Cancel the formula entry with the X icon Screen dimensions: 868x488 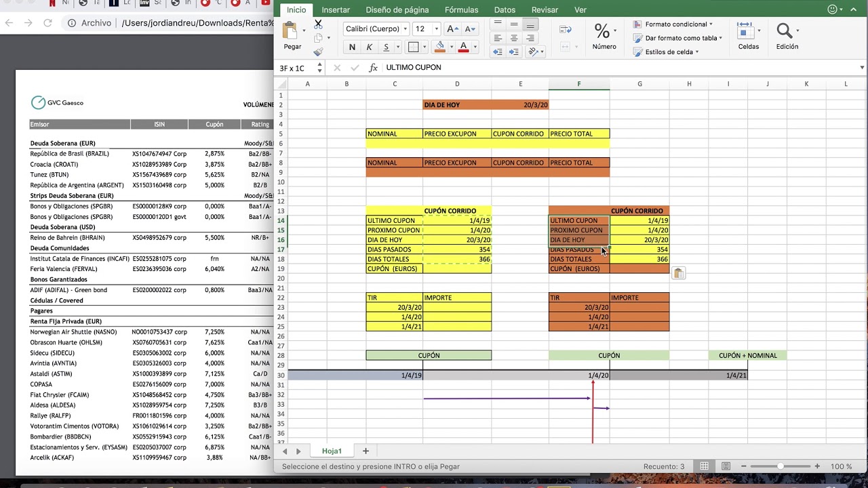(337, 68)
